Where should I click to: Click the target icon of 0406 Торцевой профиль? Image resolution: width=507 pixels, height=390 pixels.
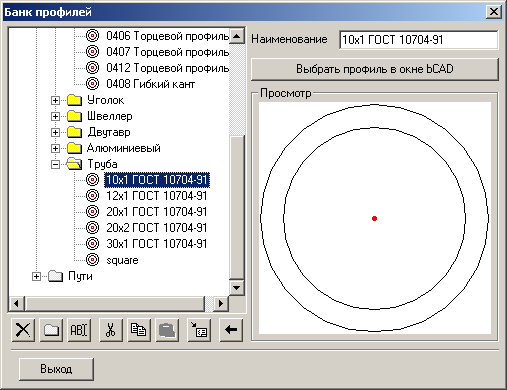click(x=92, y=35)
